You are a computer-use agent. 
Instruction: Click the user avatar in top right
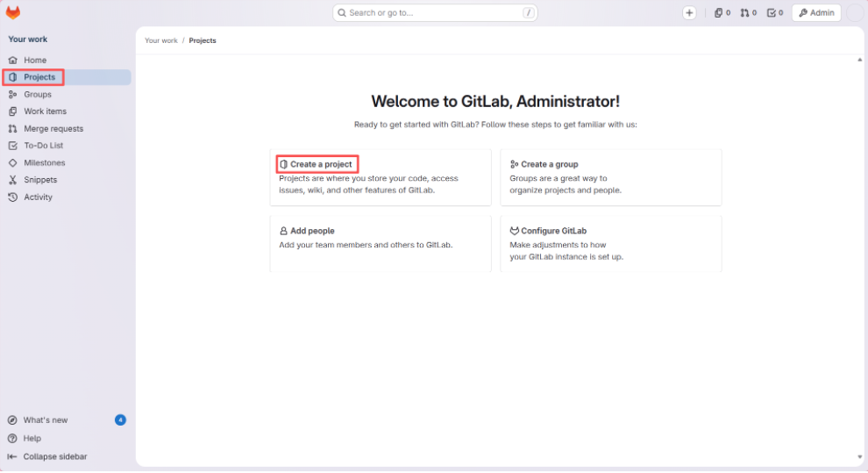[855, 13]
